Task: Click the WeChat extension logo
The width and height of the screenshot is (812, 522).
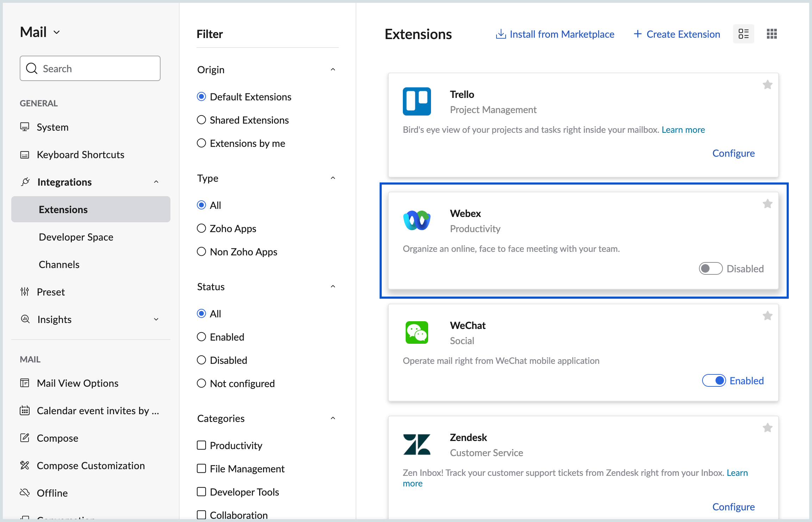Action: click(417, 332)
